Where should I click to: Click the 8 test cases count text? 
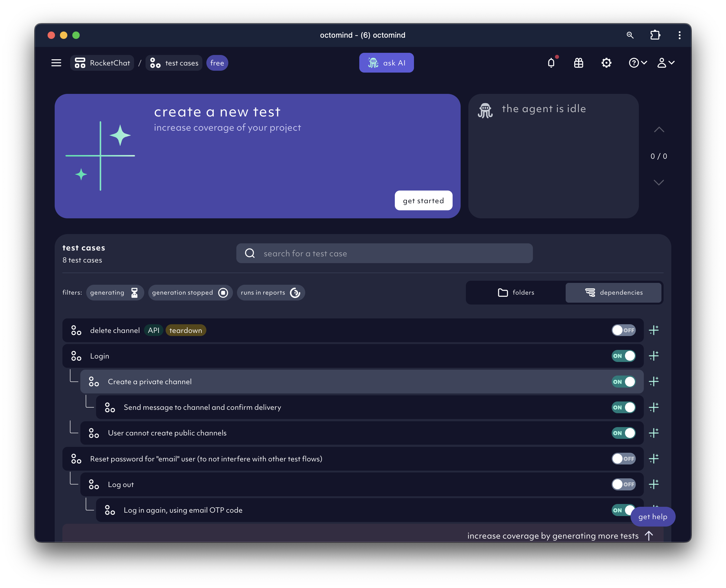click(x=82, y=260)
